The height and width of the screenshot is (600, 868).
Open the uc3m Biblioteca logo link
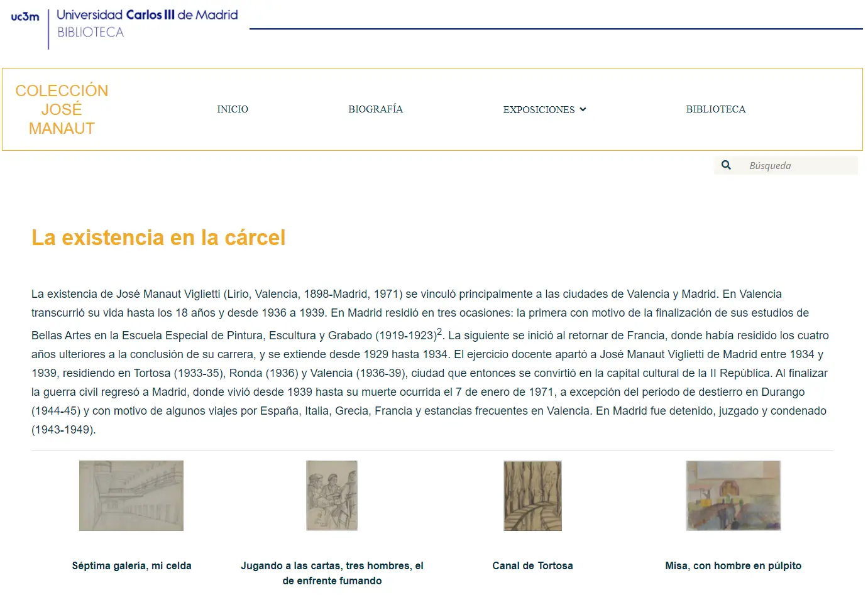click(124, 28)
